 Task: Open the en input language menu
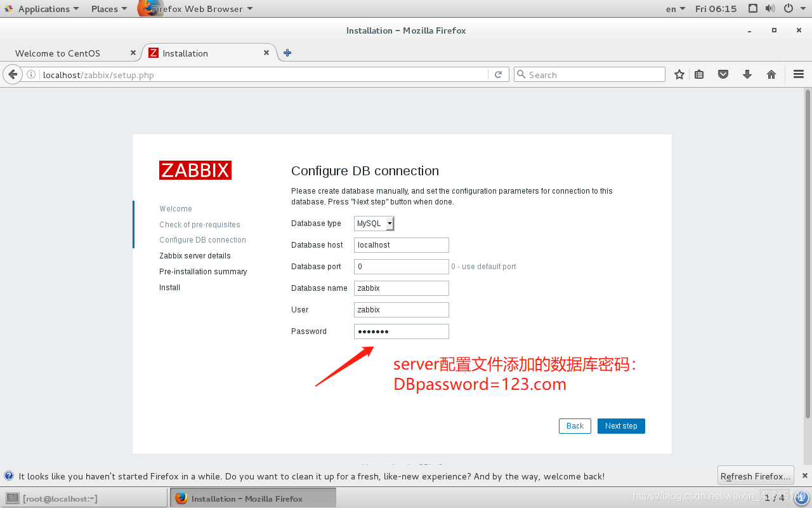click(675, 9)
